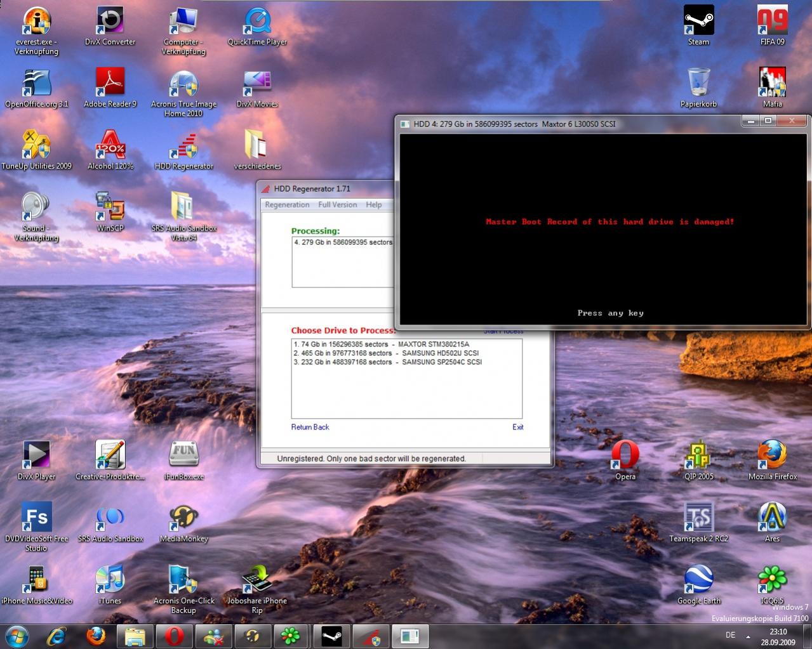Viewport: 812px width, 649px height.
Task: Launch Teamspeak 2 RC2 icon
Action: point(698,517)
